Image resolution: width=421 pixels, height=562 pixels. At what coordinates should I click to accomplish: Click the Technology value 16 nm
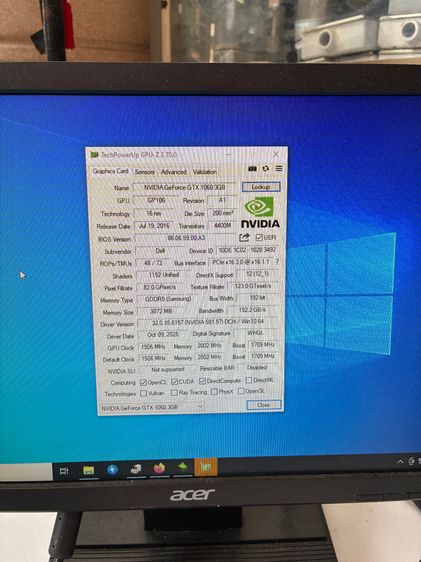153,213
